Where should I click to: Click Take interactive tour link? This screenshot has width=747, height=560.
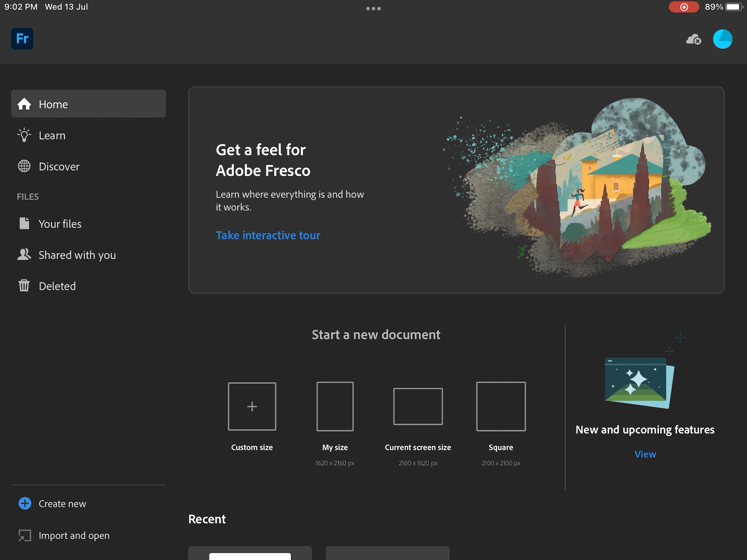[268, 235]
